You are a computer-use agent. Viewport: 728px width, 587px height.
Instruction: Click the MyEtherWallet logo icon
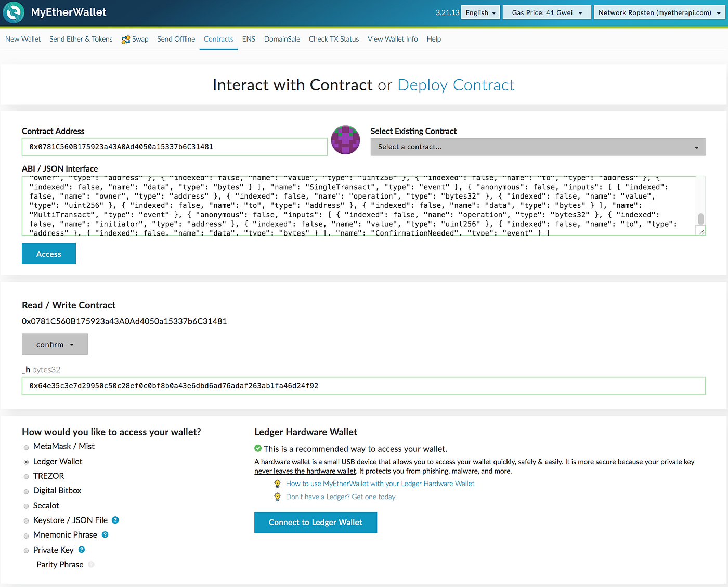tap(14, 12)
